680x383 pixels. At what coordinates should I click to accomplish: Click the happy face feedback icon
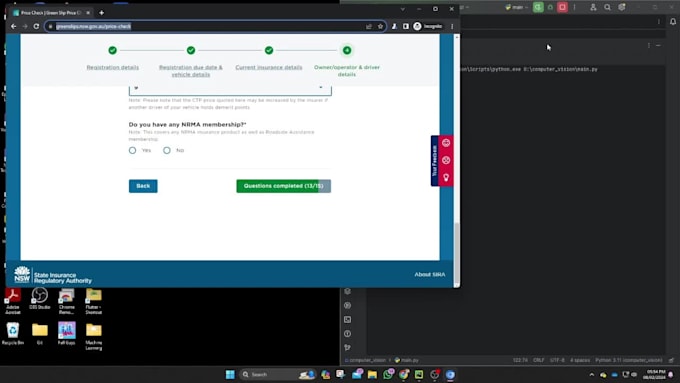point(446,143)
